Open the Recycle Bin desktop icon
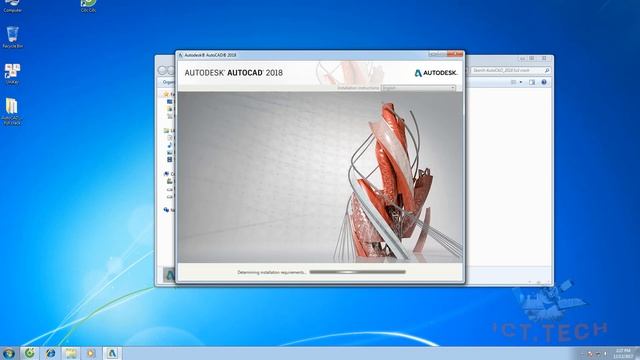 pos(13,38)
